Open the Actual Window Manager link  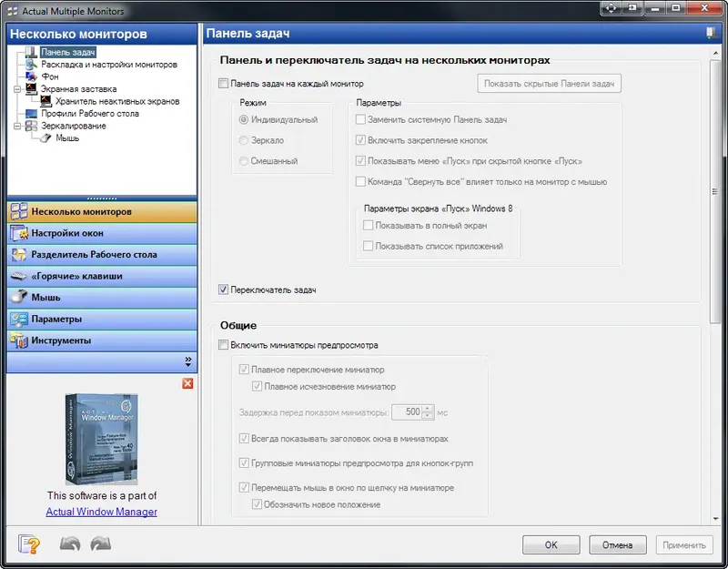point(101,512)
